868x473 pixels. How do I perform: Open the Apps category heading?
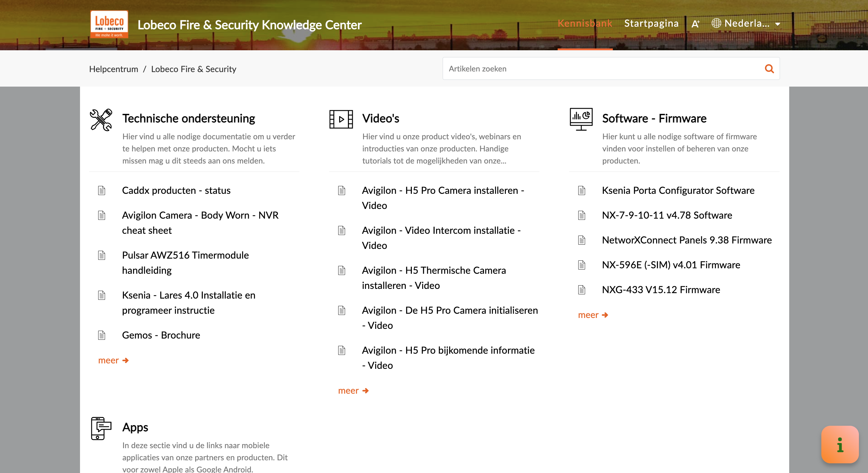(x=135, y=427)
